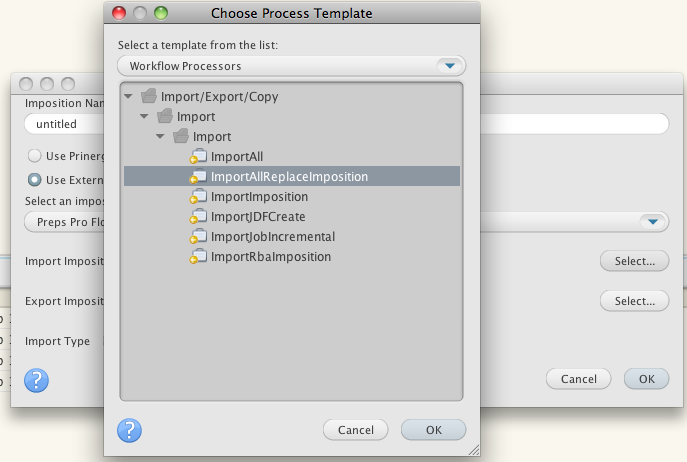
Task: Open help in the imposition dialog
Action: tap(36, 380)
